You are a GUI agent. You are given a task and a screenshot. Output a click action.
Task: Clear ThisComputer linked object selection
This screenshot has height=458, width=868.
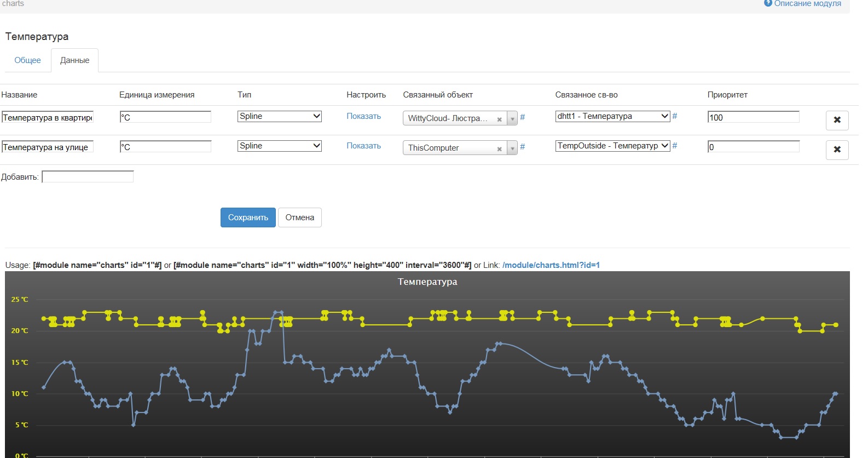click(499, 149)
